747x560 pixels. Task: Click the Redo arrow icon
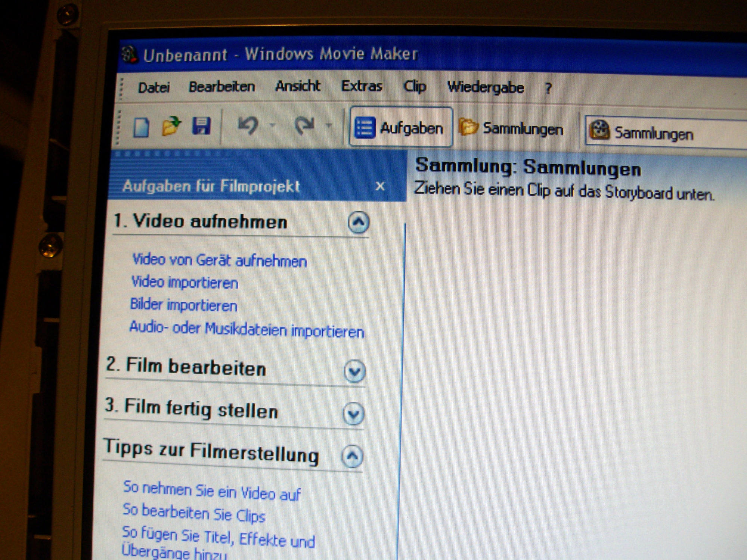[x=304, y=125]
